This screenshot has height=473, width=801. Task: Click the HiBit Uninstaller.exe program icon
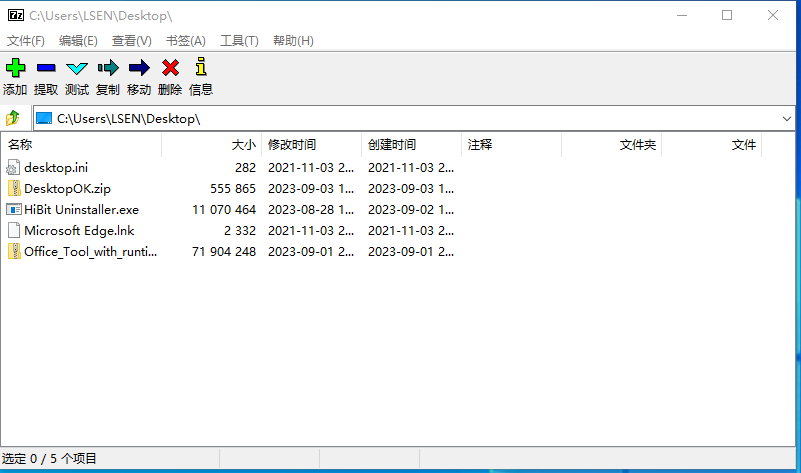click(14, 209)
